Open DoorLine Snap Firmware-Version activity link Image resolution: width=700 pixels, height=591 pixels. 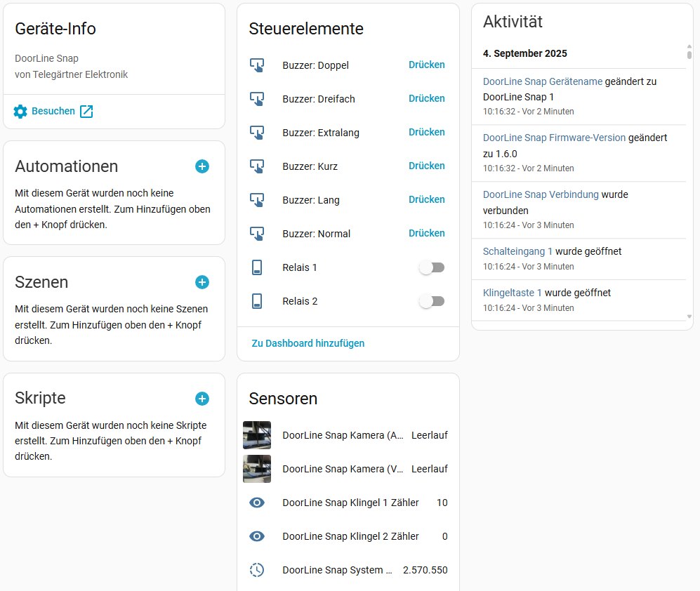click(x=554, y=138)
